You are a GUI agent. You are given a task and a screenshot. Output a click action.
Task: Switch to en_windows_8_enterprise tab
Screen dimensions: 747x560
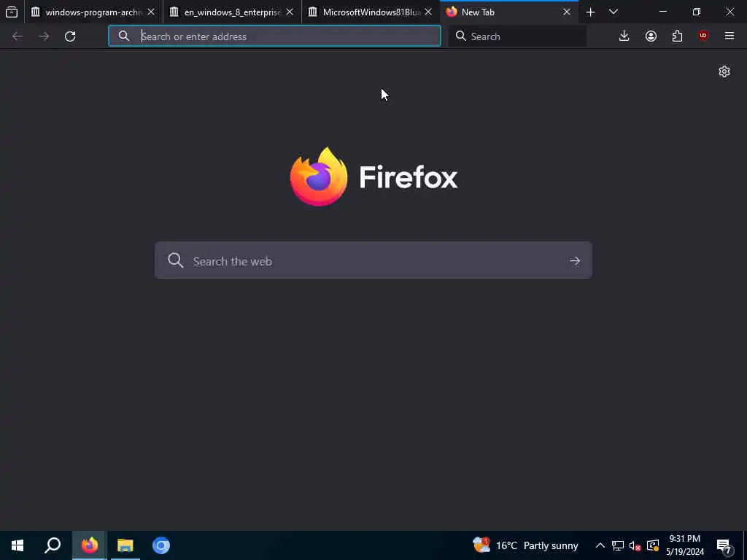click(233, 12)
